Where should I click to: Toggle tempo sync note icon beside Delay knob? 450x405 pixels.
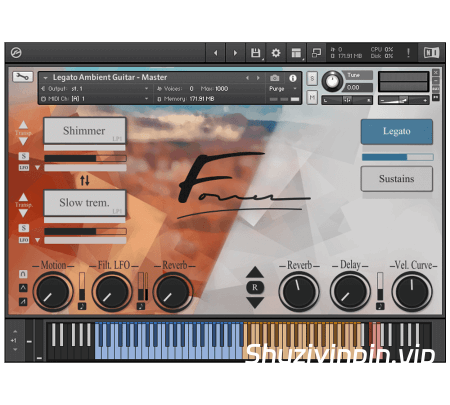(x=380, y=306)
